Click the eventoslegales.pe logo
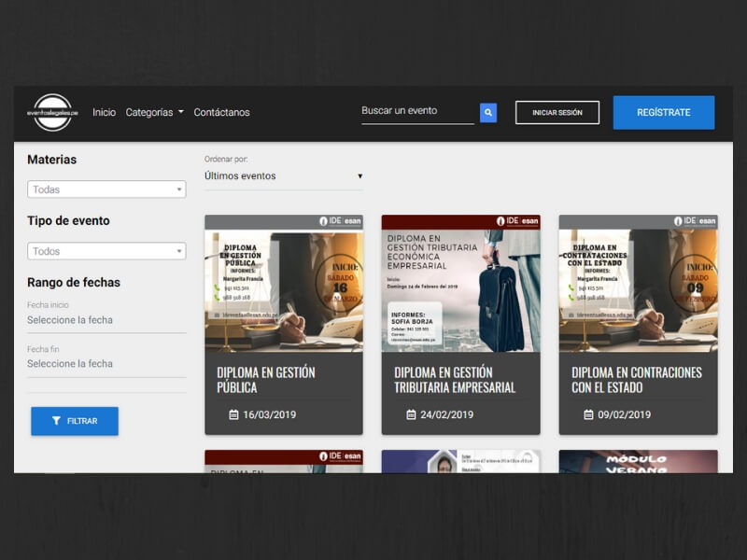The width and height of the screenshot is (747, 560). coord(52,112)
